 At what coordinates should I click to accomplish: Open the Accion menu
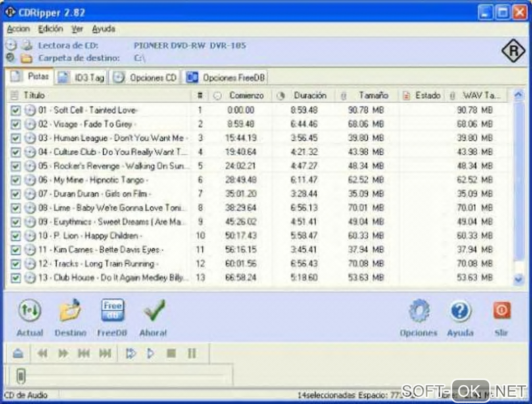18,29
